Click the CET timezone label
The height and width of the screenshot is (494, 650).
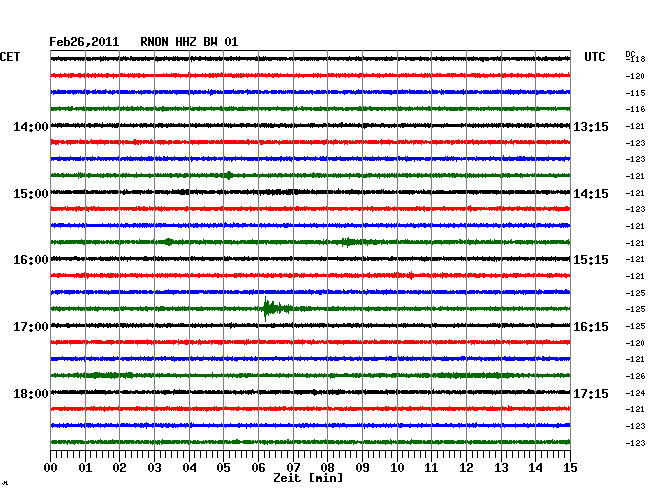(10, 57)
